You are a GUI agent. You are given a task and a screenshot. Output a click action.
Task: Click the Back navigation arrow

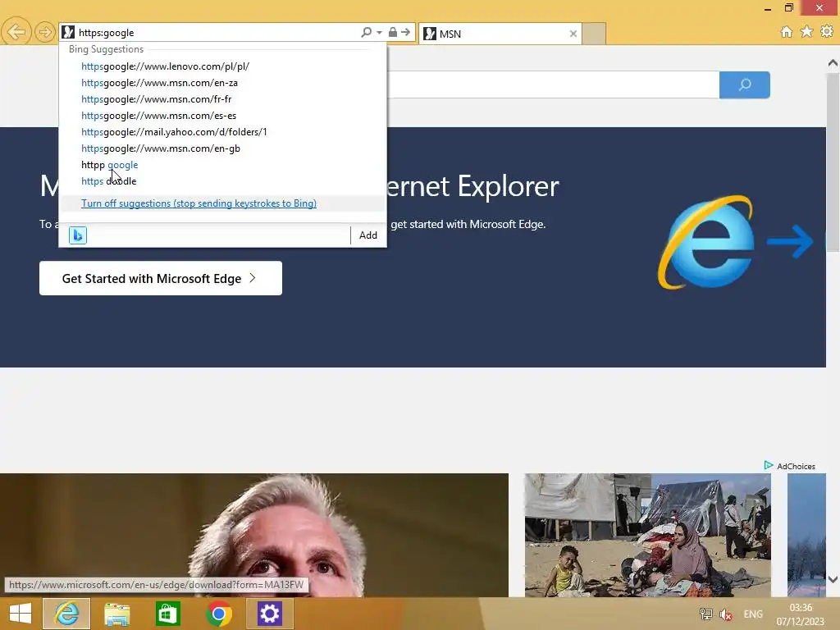[x=16, y=32]
